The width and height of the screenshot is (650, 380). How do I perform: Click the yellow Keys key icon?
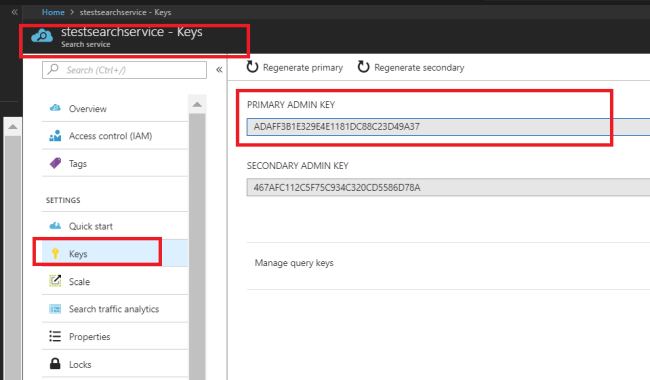click(55, 254)
